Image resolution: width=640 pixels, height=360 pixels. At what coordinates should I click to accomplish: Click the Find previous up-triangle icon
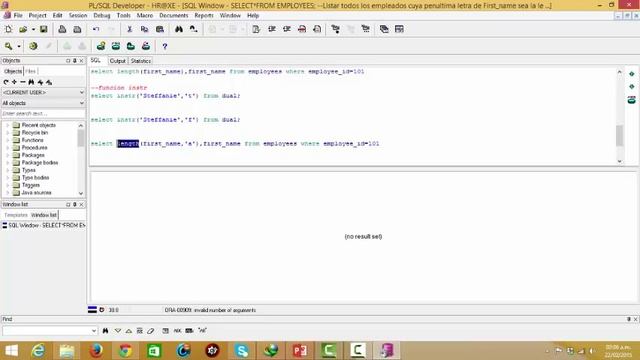129,331
